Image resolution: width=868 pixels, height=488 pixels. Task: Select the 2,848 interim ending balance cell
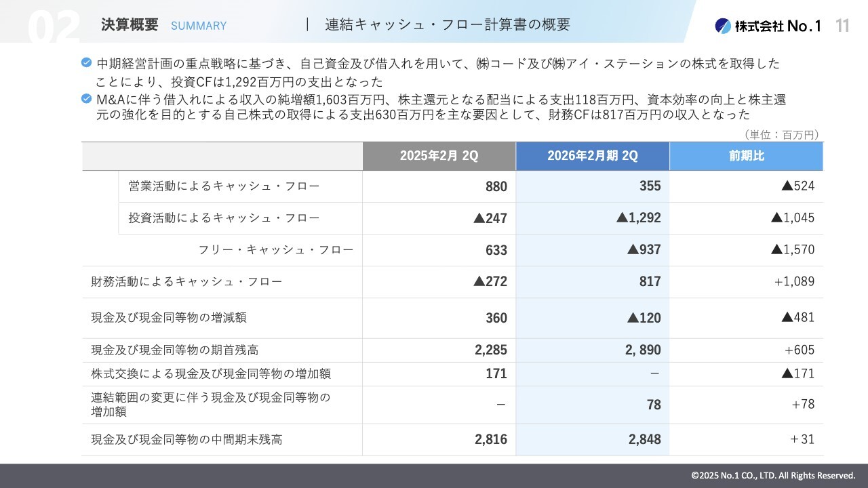click(x=644, y=440)
